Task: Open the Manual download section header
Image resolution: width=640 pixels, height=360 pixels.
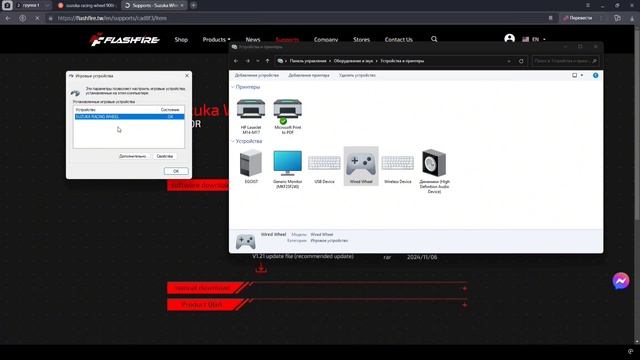Action: coord(202,288)
